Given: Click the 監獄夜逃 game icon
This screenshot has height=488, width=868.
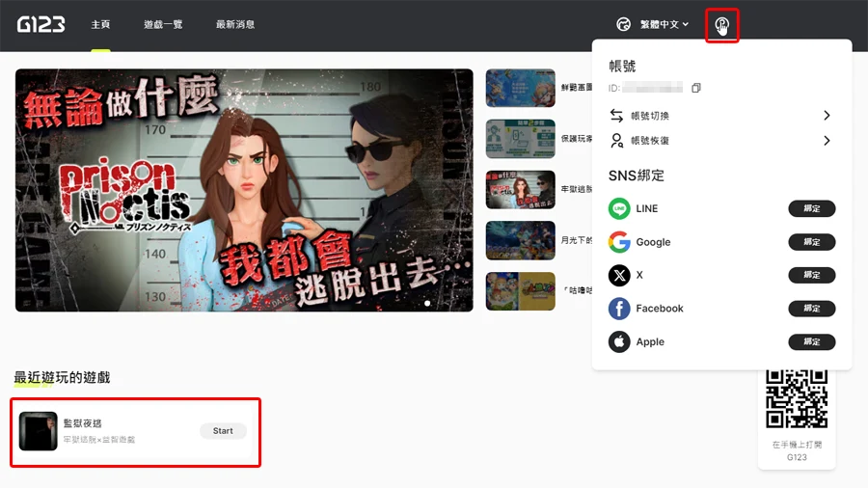Looking at the screenshot, I should (39, 431).
